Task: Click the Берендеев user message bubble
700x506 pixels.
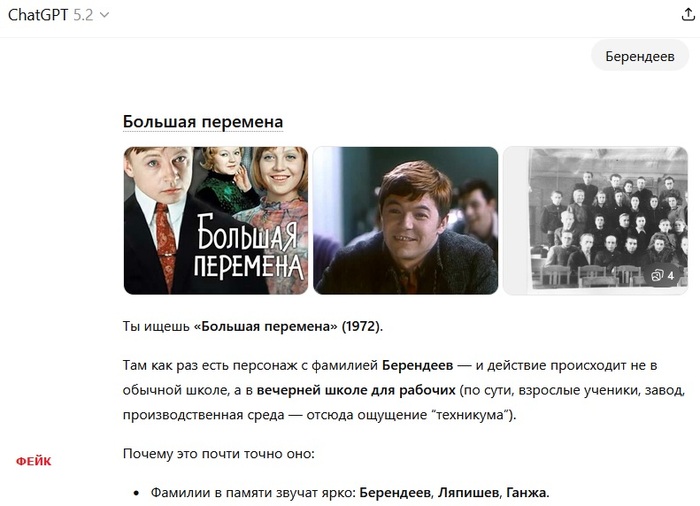Action: click(x=640, y=56)
